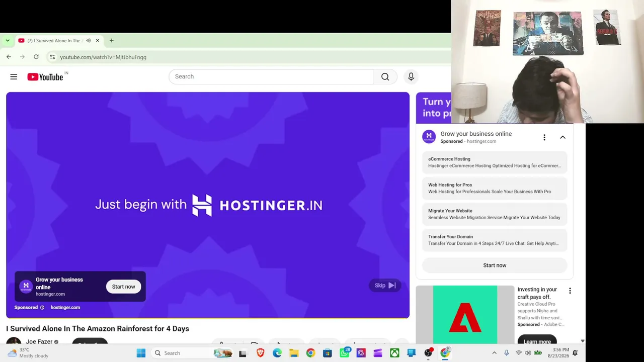Open the eCommerce Hosting ad link
Viewport: 644px width, 362px height.
tap(495, 162)
